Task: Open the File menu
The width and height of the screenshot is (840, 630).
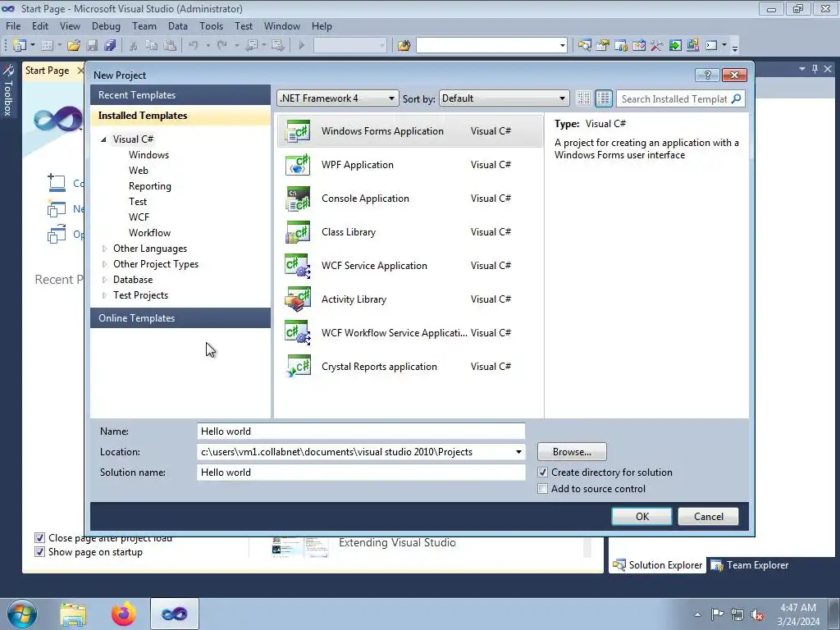Action: (x=13, y=26)
